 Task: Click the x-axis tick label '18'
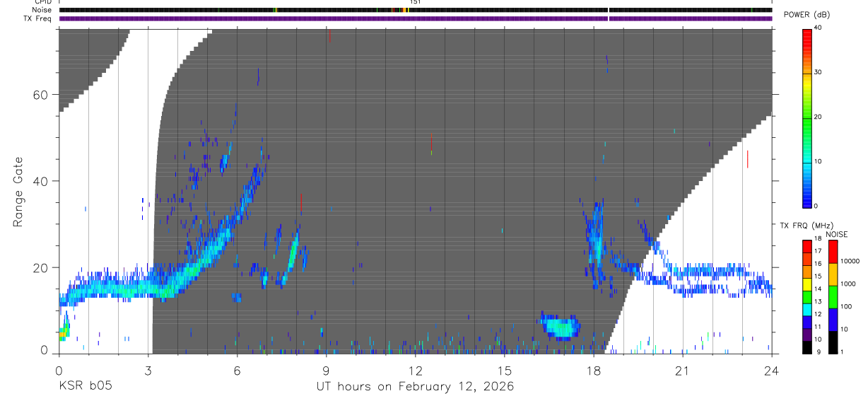click(x=594, y=371)
